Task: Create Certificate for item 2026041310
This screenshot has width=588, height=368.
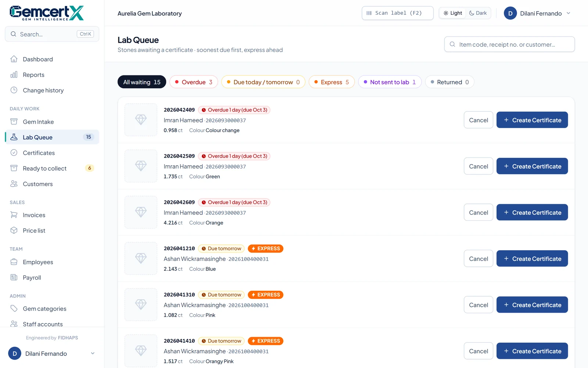Action: [x=532, y=305]
